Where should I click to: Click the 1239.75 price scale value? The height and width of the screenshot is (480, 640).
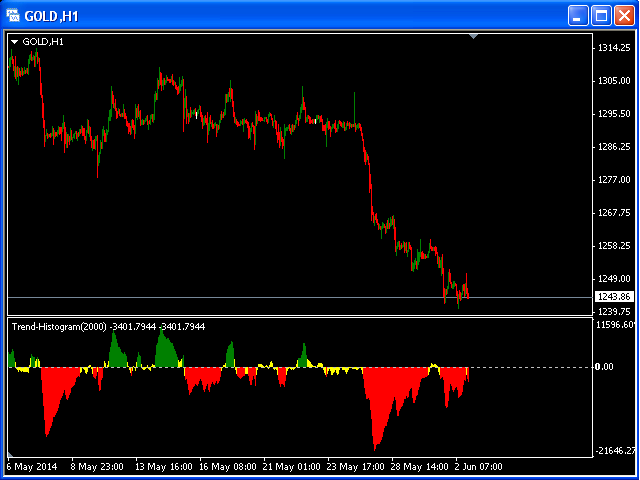[x=615, y=311]
